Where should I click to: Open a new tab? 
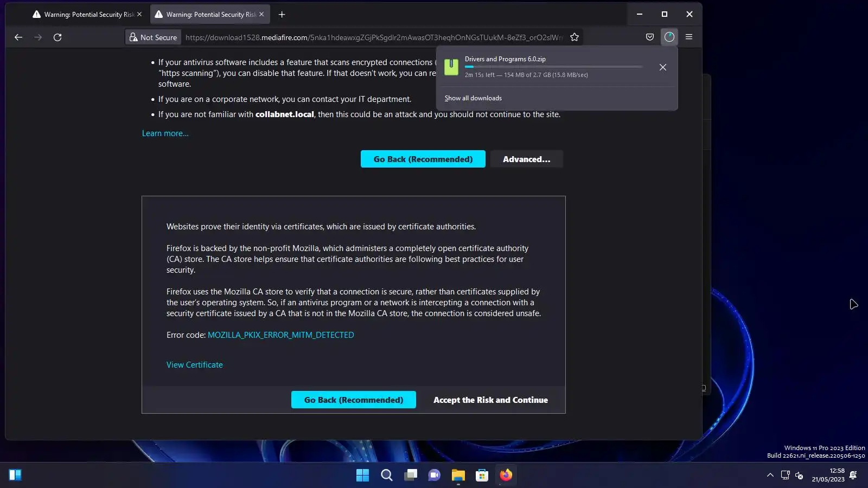[282, 15]
